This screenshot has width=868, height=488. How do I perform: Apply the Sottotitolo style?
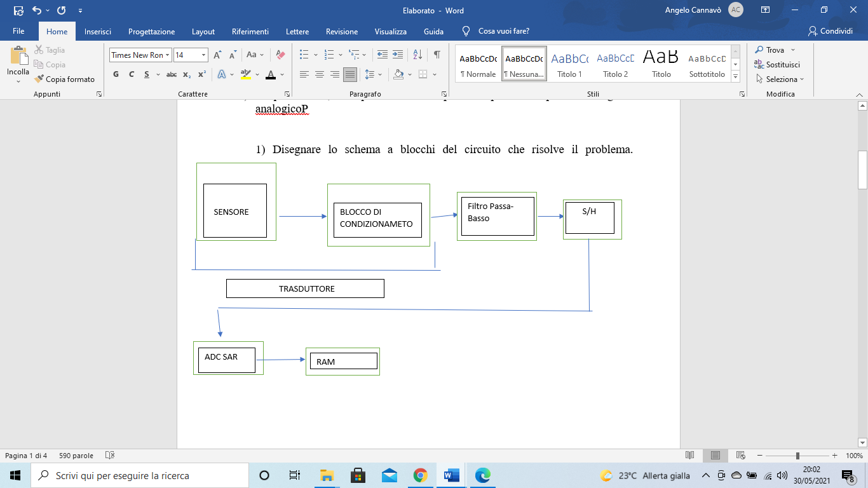click(707, 64)
